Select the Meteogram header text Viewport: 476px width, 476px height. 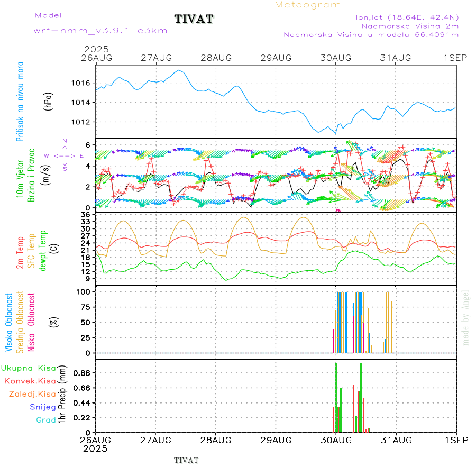308,5
